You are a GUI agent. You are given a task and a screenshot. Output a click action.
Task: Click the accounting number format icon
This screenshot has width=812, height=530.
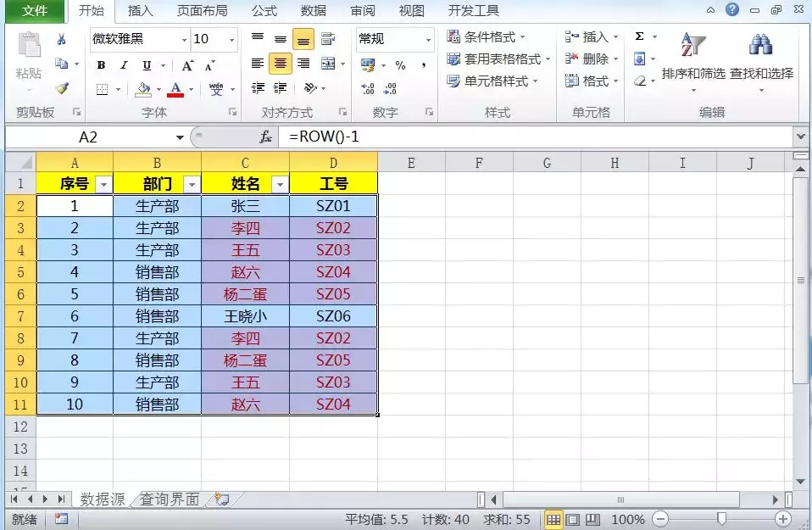coord(368,64)
